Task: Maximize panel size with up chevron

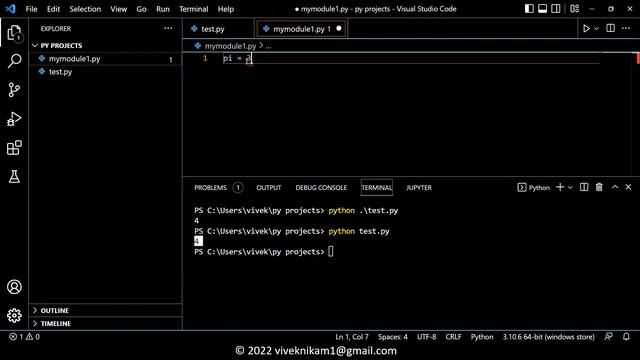Action: (615, 187)
